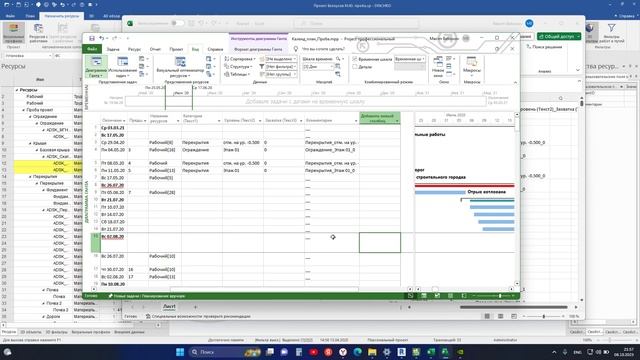Open the Task Usage view button
This screenshot has width=640, height=360.
tap(122, 67)
